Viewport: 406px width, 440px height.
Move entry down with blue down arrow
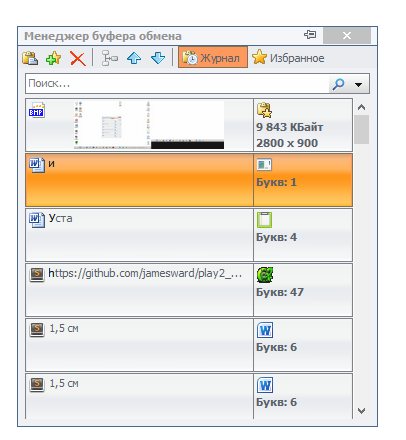[158, 58]
